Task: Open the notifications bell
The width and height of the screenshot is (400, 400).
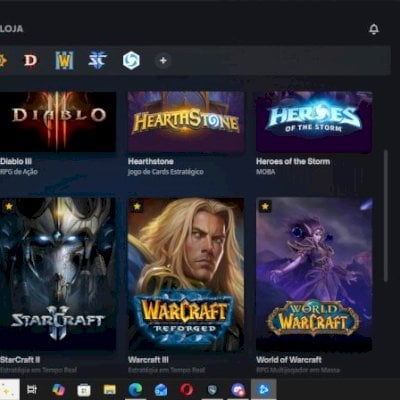Action: (x=374, y=29)
